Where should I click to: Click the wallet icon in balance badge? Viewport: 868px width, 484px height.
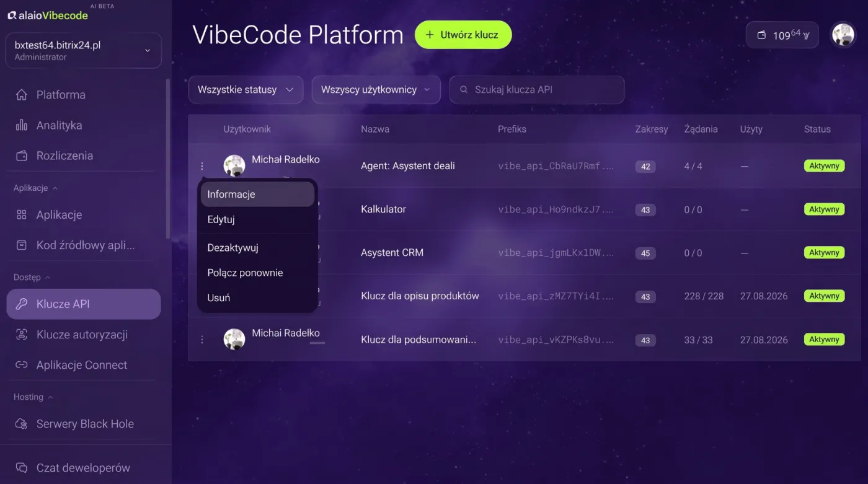click(762, 35)
